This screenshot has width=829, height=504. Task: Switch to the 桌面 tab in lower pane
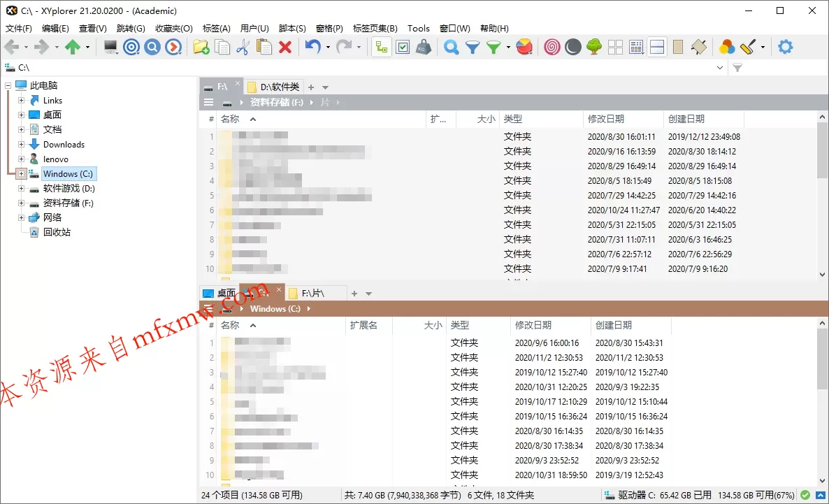(219, 293)
